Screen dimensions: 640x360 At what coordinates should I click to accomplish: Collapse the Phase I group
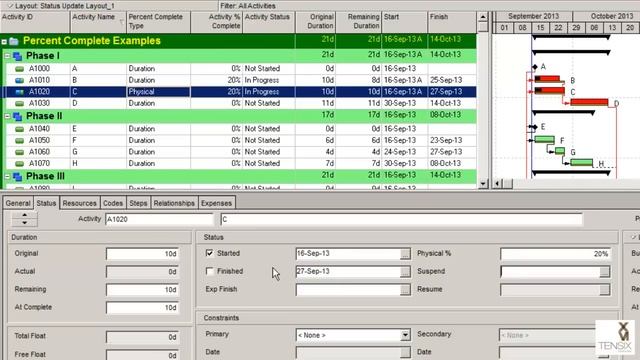point(7,56)
